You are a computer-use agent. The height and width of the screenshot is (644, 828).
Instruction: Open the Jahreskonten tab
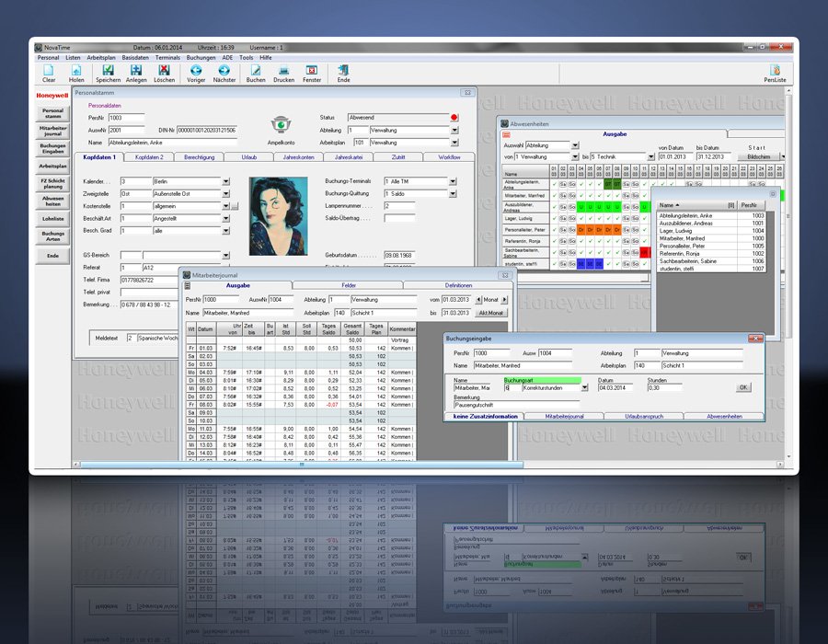pos(298,156)
